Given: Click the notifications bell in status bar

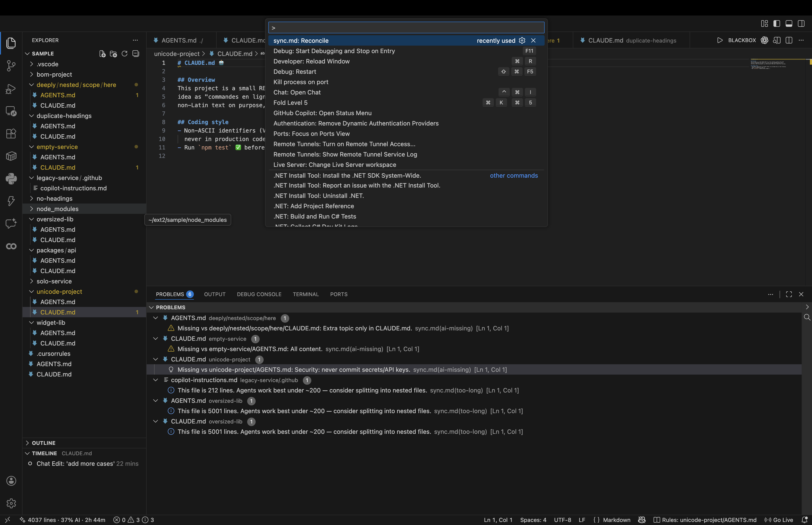Looking at the screenshot, I should (804, 520).
